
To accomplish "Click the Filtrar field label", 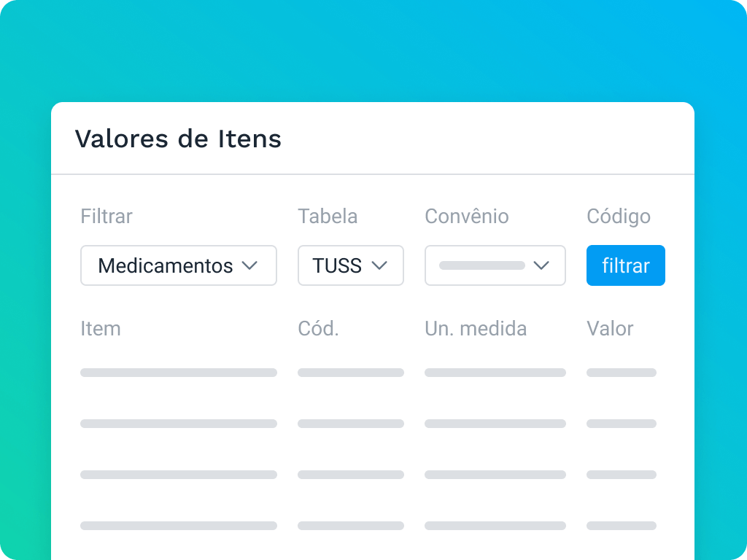I will point(106,216).
